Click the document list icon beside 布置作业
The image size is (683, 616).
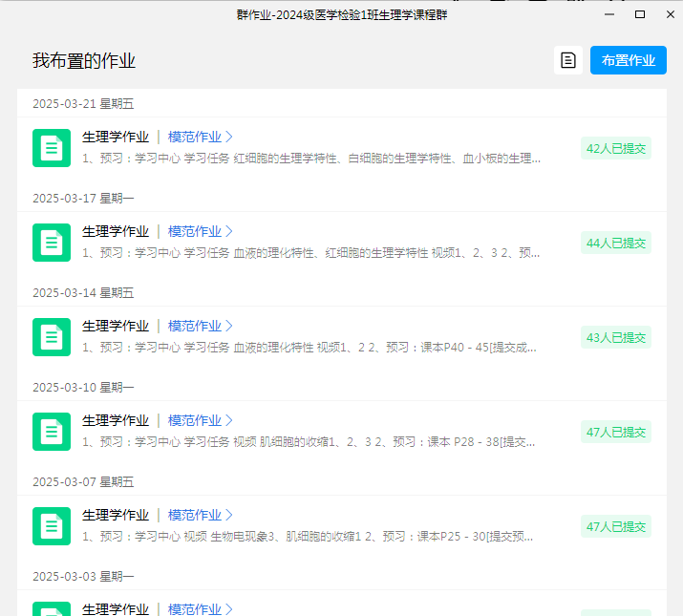click(x=568, y=60)
